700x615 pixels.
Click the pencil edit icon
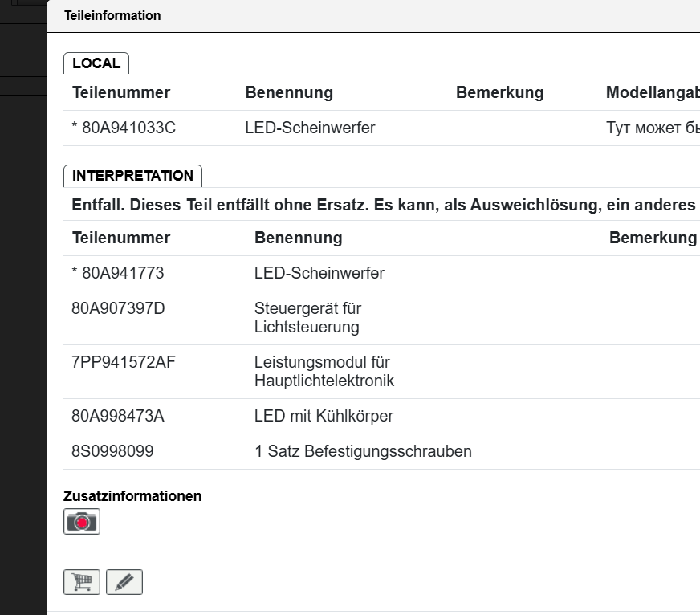[x=124, y=582]
